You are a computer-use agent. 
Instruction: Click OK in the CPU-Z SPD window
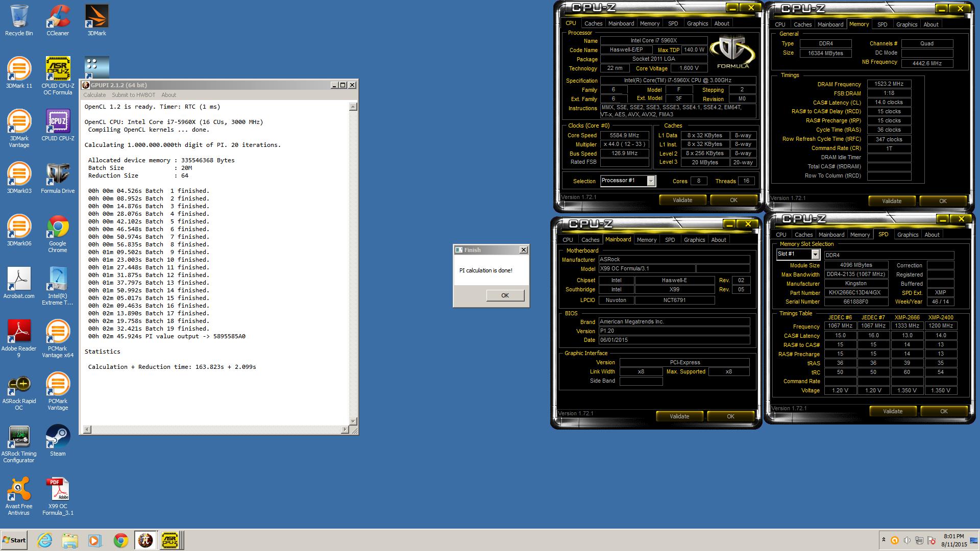(x=944, y=411)
